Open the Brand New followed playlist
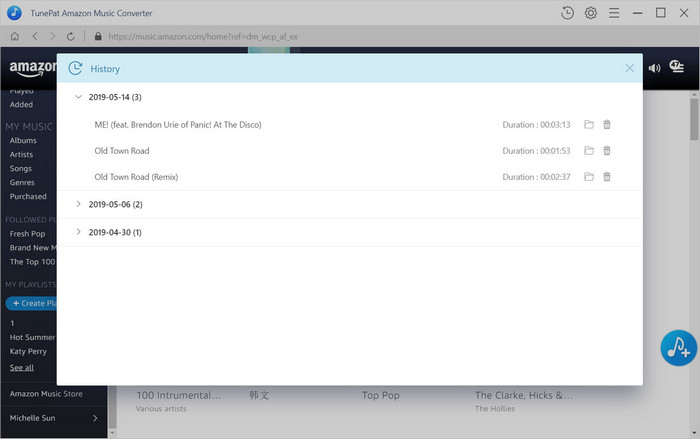 [33, 248]
